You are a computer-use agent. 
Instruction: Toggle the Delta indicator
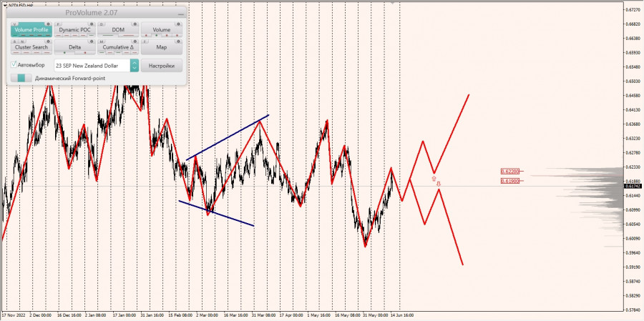coord(74,47)
